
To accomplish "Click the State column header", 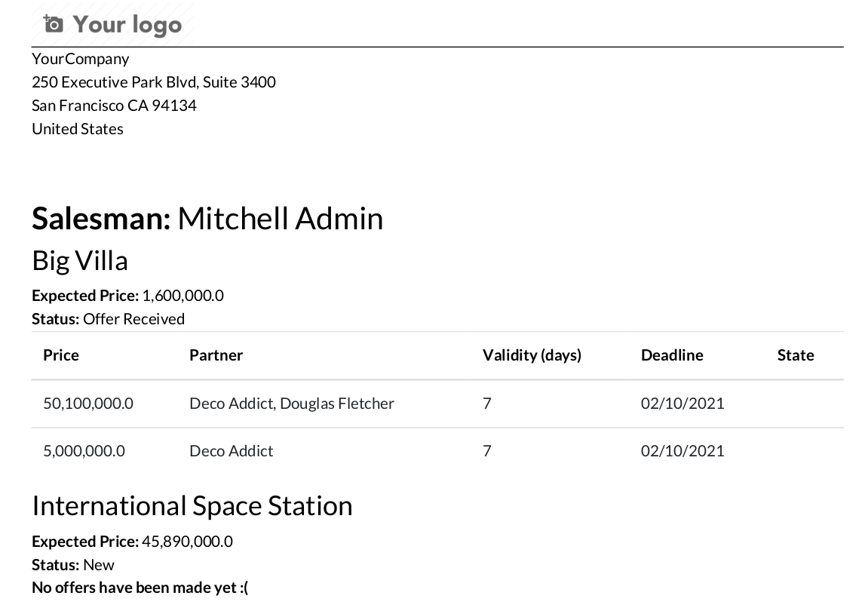I will pos(796,355).
